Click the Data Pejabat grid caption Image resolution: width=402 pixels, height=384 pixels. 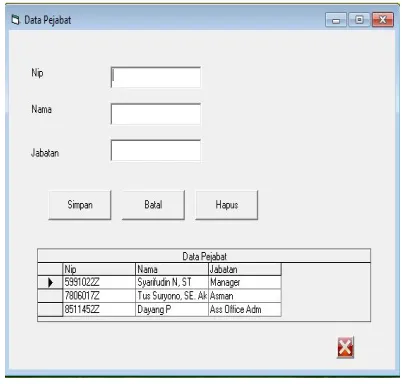[x=204, y=256]
